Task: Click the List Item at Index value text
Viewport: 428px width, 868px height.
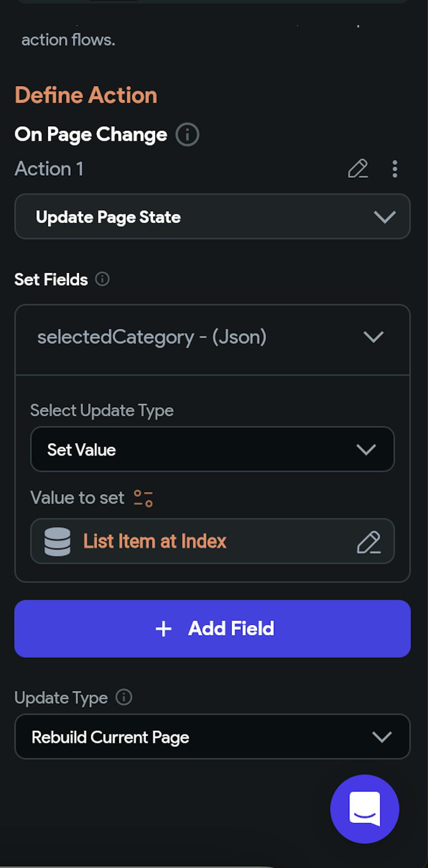Action: click(x=155, y=541)
